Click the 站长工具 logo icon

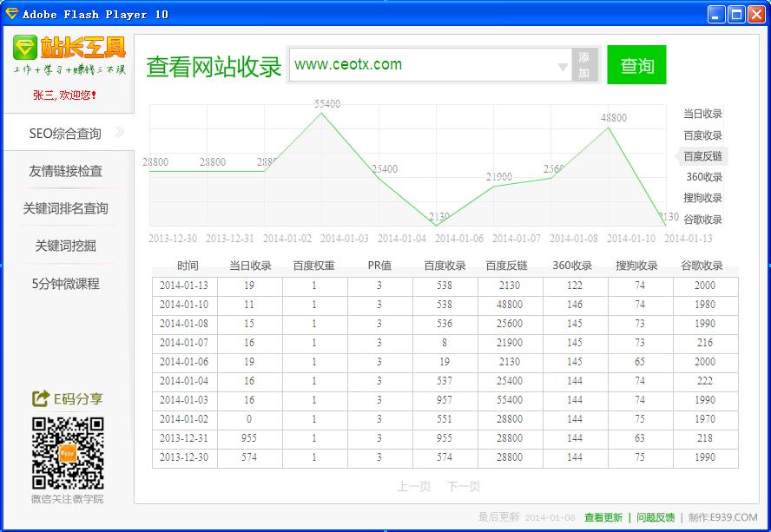[x=26, y=47]
